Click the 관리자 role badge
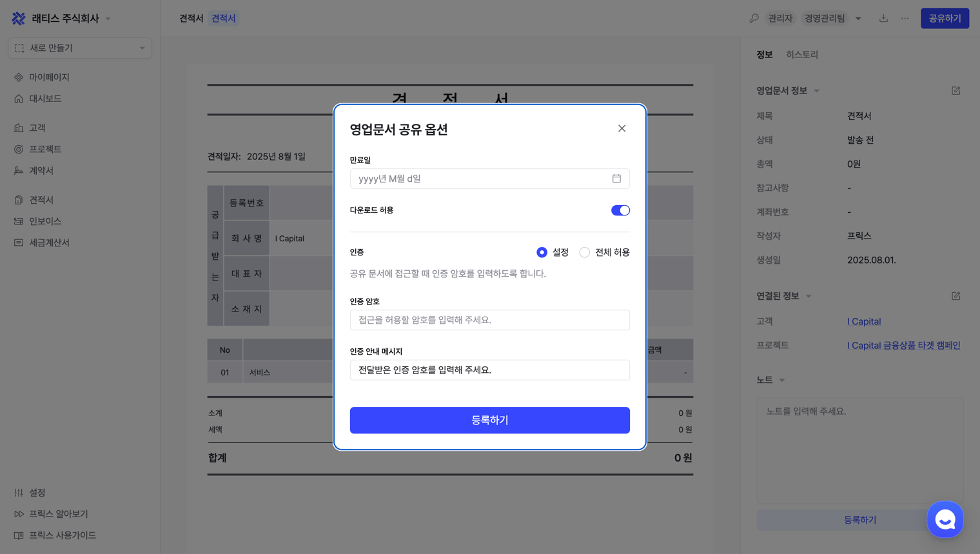This screenshot has width=980, height=554. point(780,18)
